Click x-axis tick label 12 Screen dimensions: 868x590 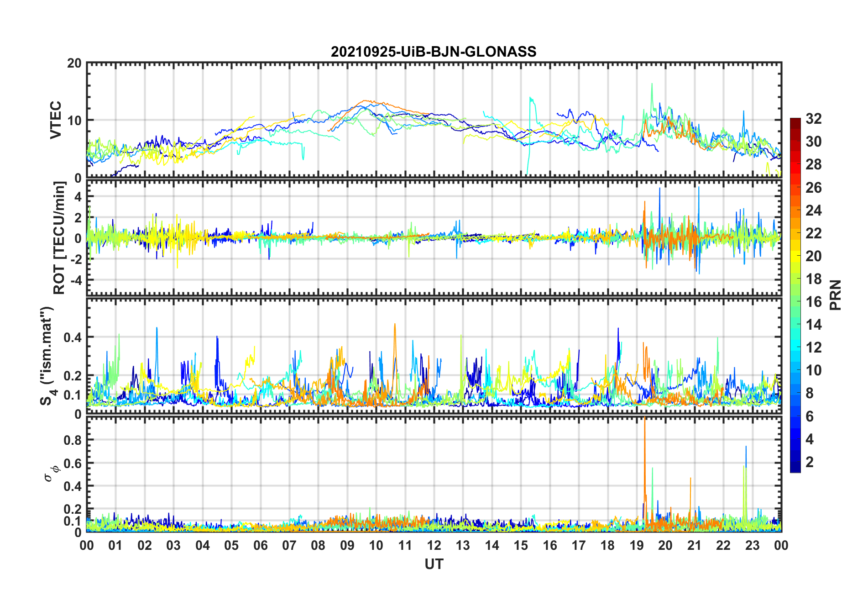pos(434,545)
